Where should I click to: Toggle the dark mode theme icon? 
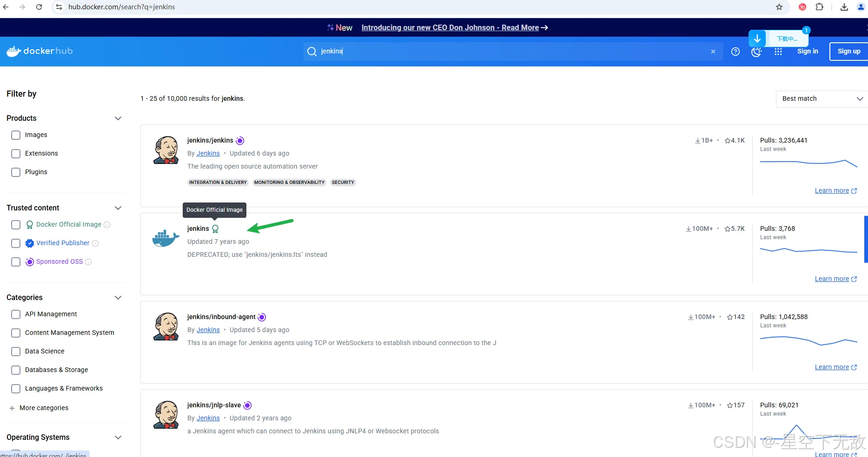tap(756, 52)
